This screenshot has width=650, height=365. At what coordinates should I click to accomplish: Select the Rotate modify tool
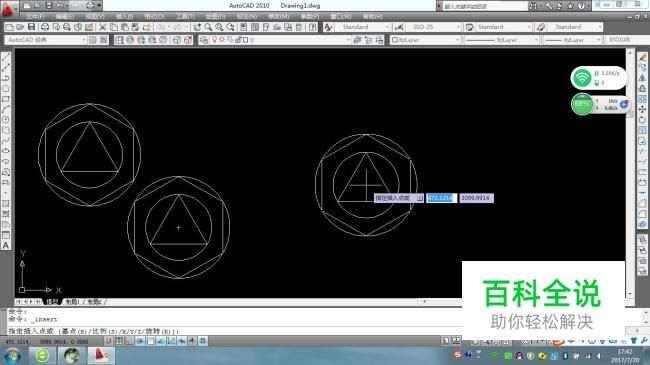(642, 119)
